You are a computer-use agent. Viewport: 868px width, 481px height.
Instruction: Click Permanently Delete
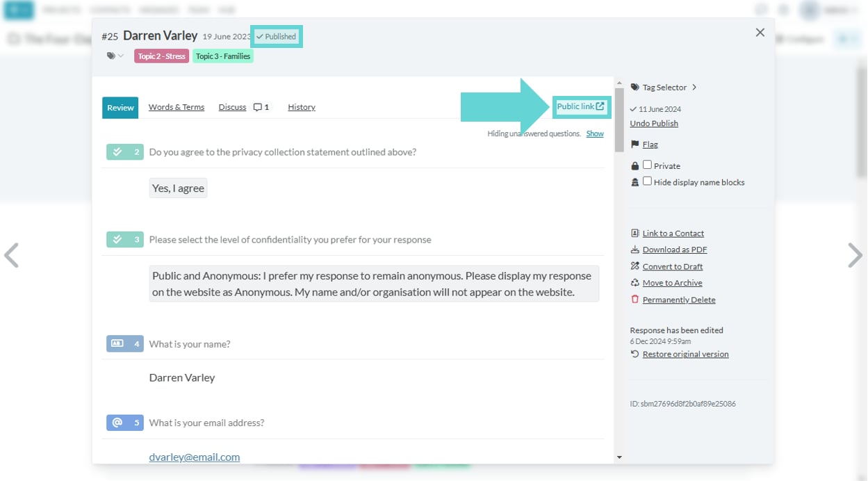[679, 300]
